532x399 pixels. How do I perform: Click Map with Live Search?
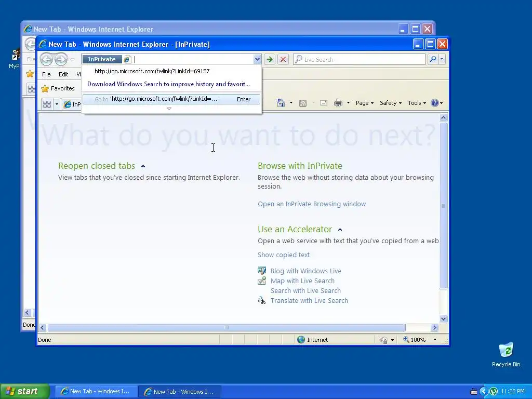[302, 281]
